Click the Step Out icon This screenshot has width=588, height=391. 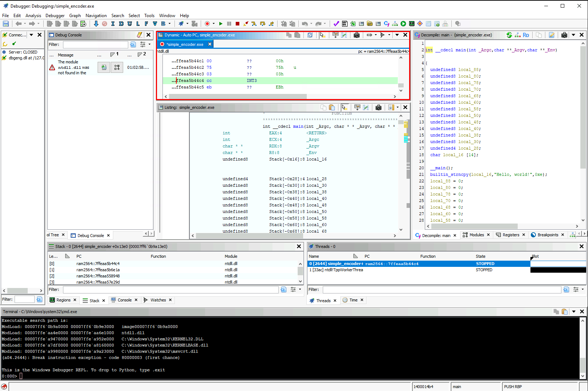(x=271, y=24)
